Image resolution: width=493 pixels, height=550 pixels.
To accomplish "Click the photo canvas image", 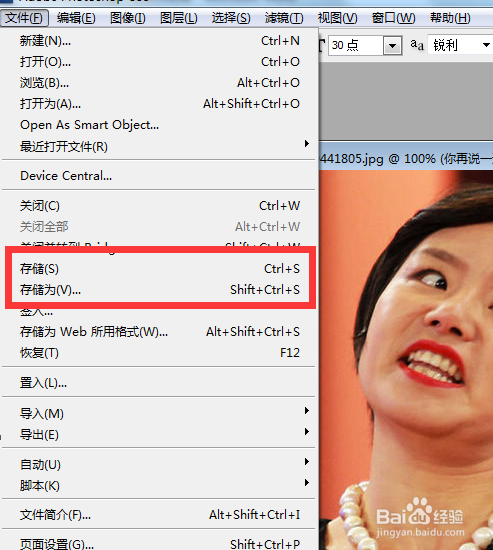I will point(406,360).
